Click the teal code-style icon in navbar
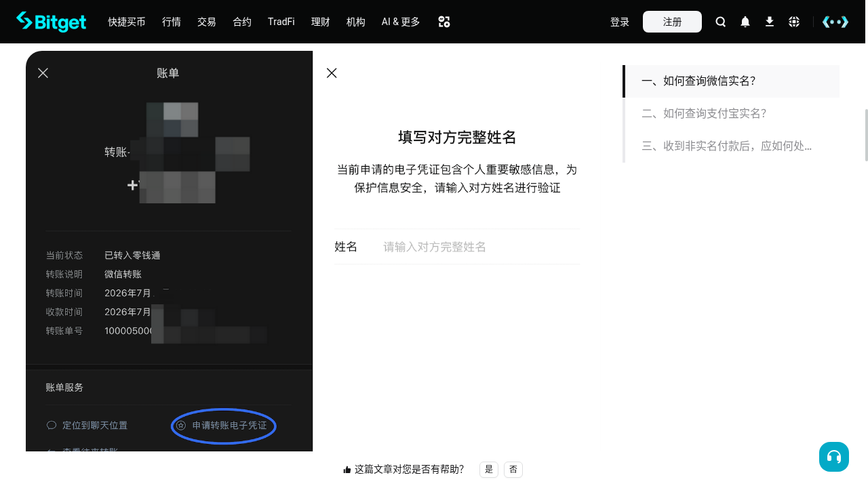The image size is (868, 488). (x=835, y=22)
